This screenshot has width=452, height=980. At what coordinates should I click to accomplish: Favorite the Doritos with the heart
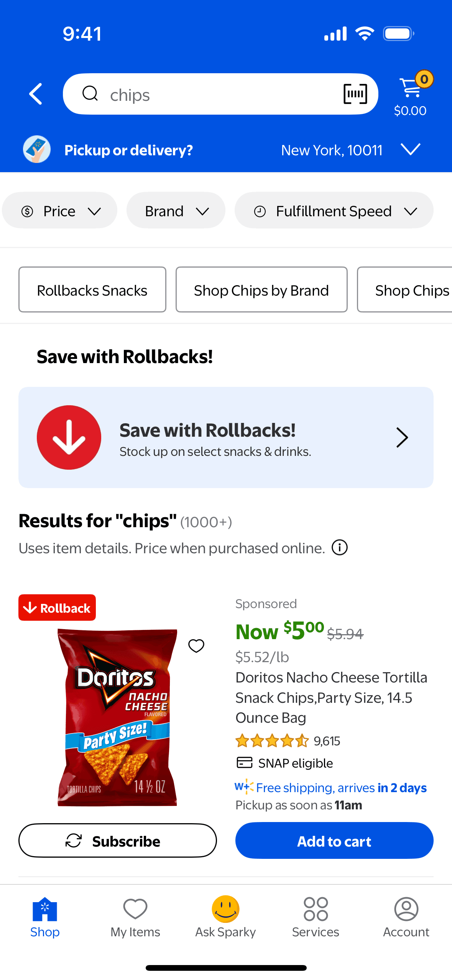196,646
